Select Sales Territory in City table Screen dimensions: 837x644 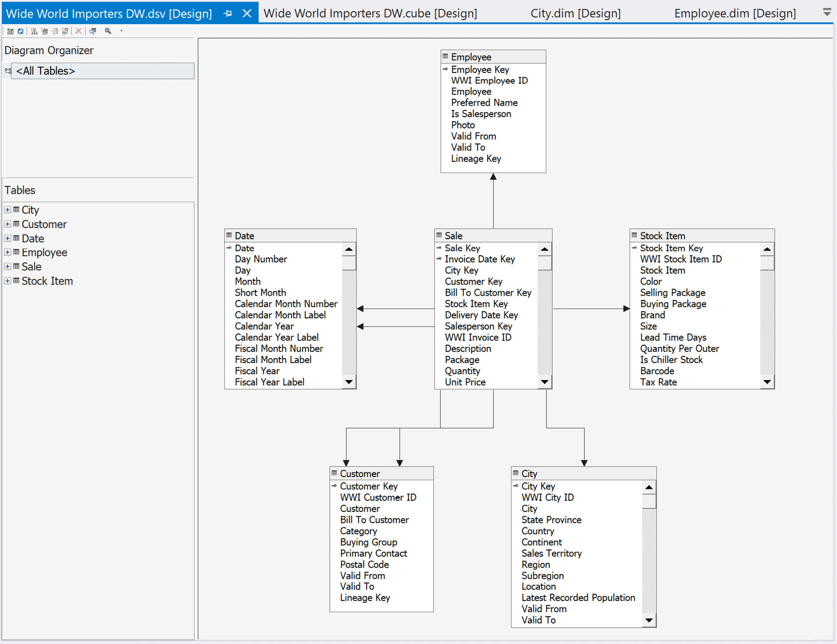pyautogui.click(x=551, y=554)
